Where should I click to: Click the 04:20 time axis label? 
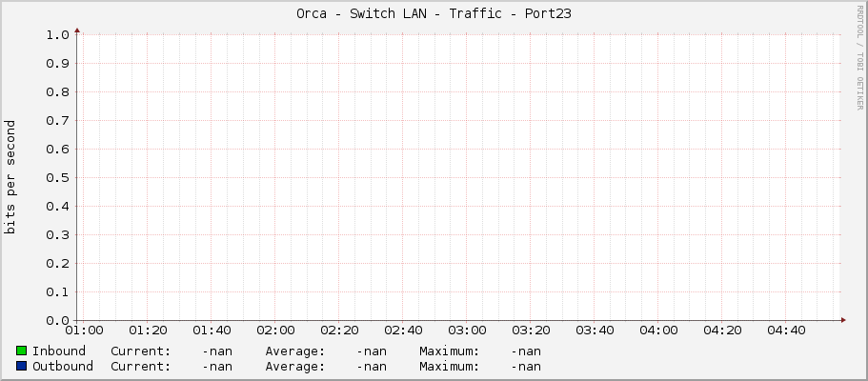722,331
